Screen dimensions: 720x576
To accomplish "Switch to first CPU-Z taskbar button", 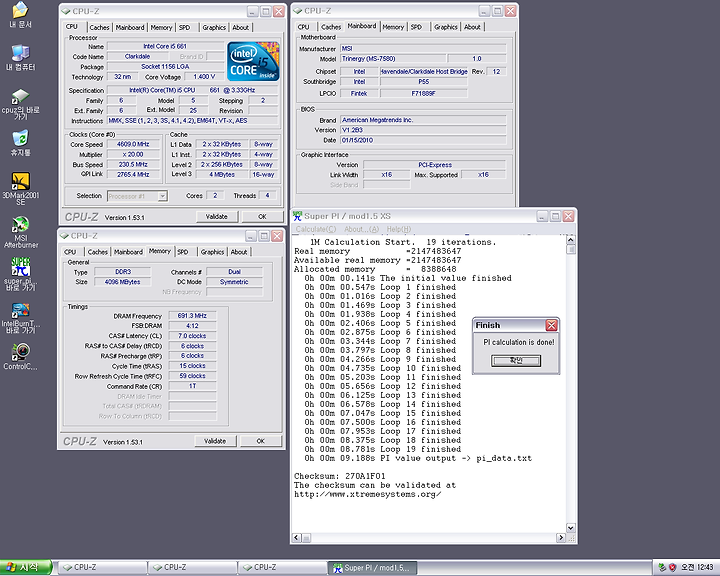I will [102, 568].
